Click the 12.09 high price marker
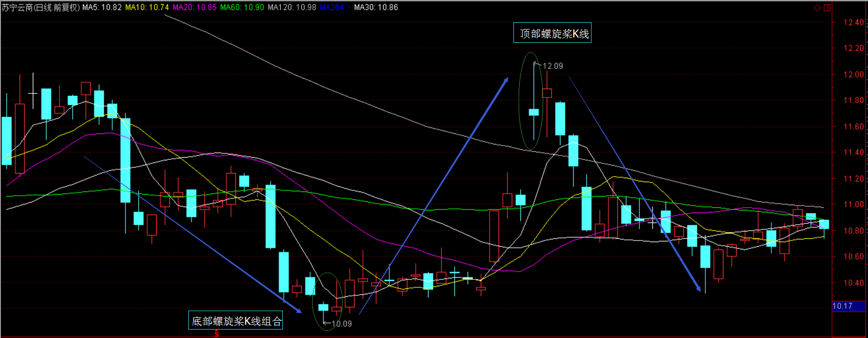The width and height of the screenshot is (868, 338). [552, 66]
